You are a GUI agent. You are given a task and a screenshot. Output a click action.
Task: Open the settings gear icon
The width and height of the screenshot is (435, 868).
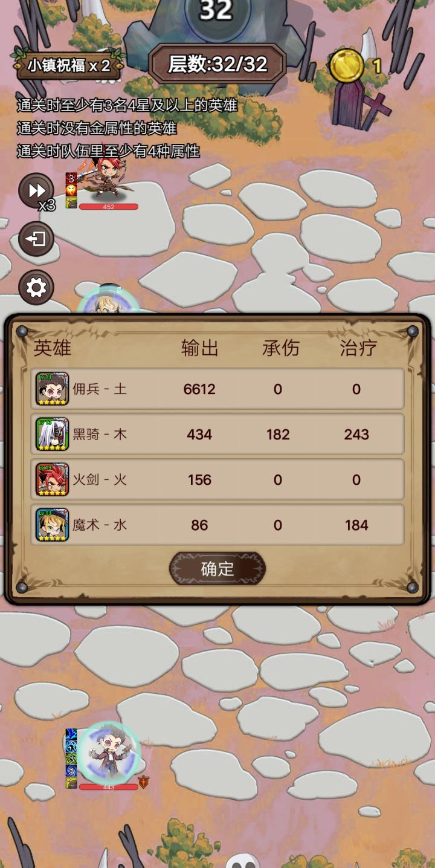pos(36,287)
